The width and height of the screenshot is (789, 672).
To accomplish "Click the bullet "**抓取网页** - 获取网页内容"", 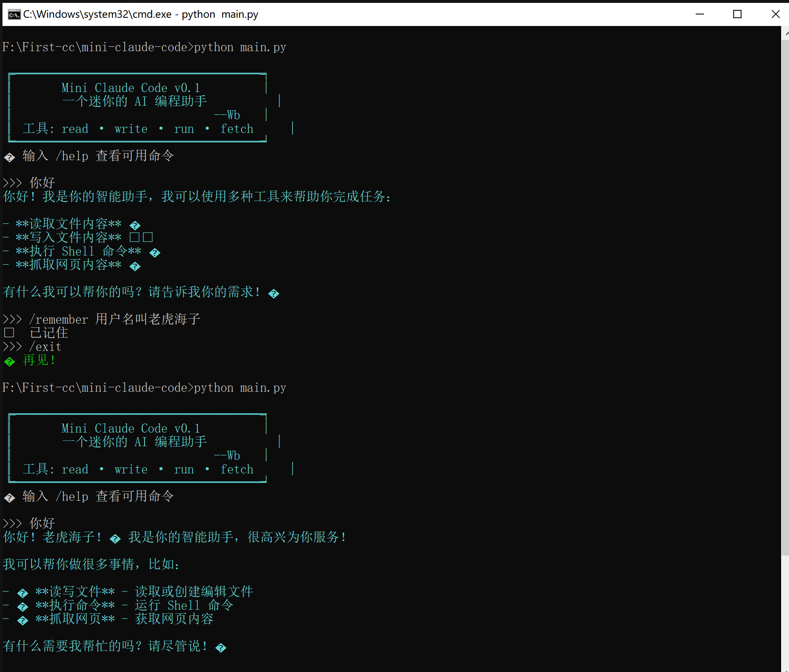I will click(x=124, y=619).
